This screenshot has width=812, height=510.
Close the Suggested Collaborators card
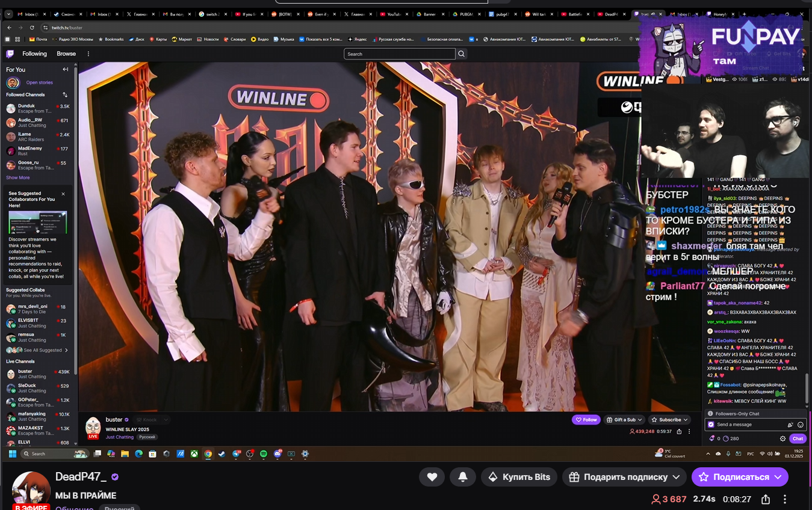63,194
